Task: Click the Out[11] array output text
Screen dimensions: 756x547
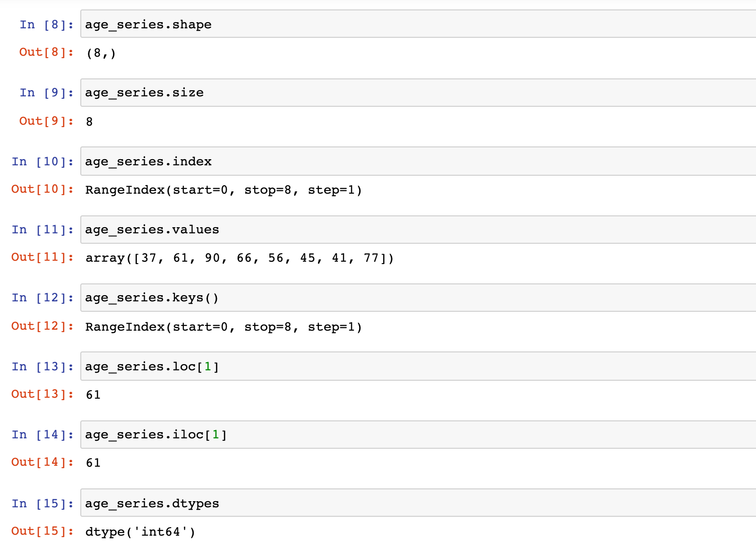Action: 240,258
